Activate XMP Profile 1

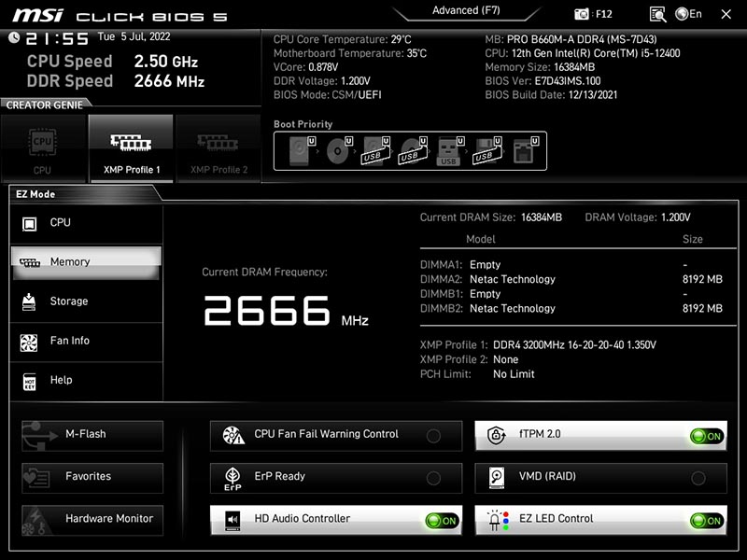coord(131,148)
